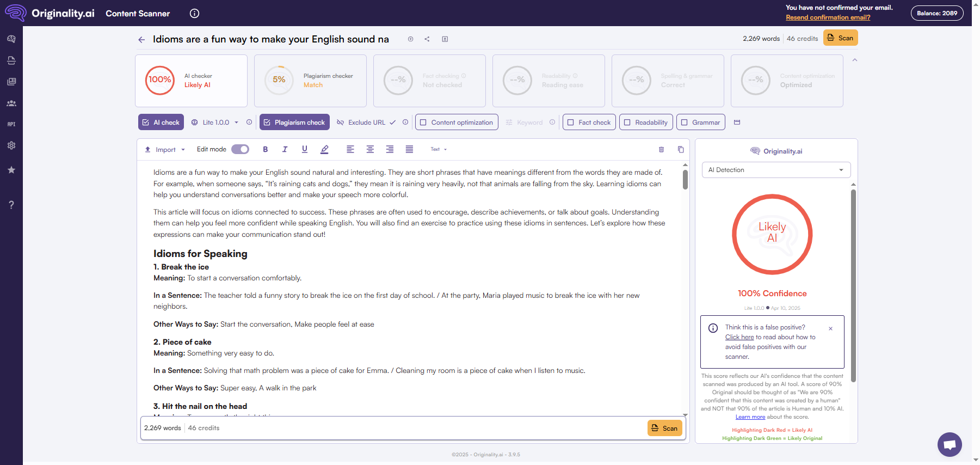Click the info icon next to Keyword

pos(552,123)
